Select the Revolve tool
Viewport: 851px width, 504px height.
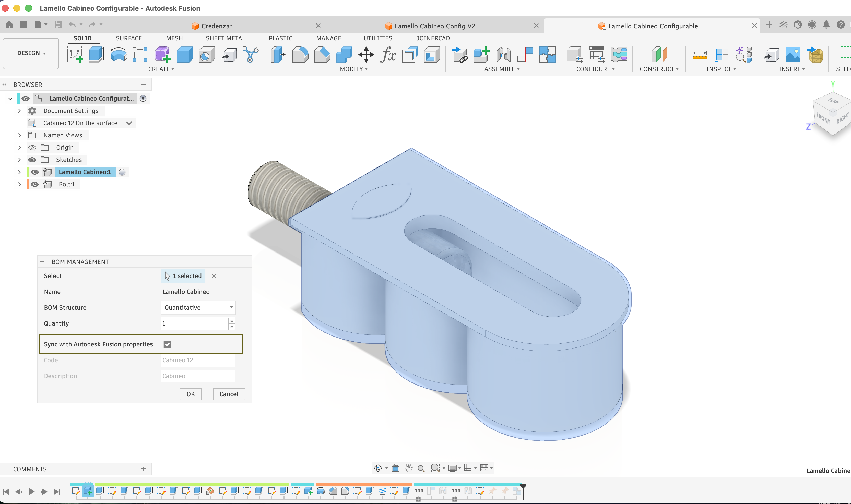click(119, 55)
